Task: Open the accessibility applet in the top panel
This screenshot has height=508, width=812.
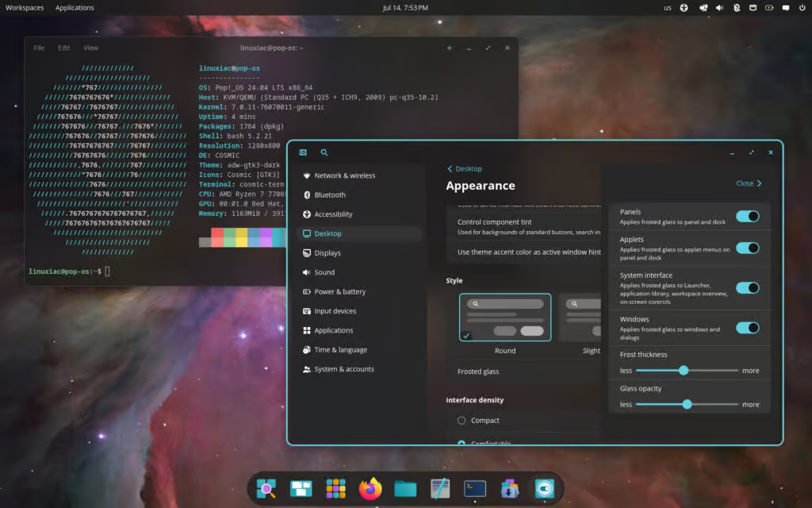Action: (684, 8)
